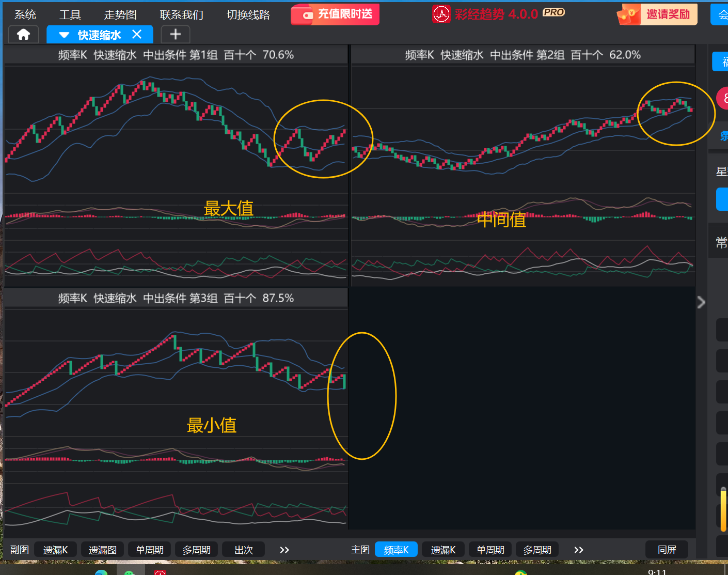
Task: Click 切换线路 in the menu bar
Action: [x=248, y=14]
